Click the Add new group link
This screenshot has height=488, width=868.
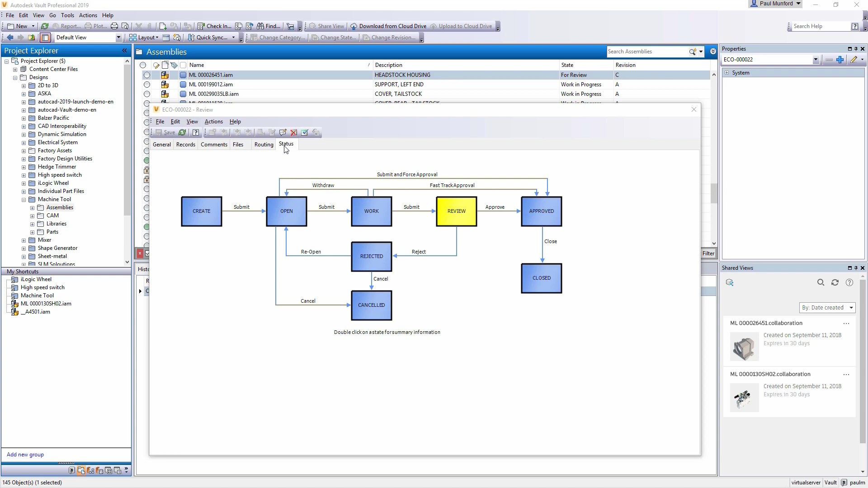(x=25, y=455)
